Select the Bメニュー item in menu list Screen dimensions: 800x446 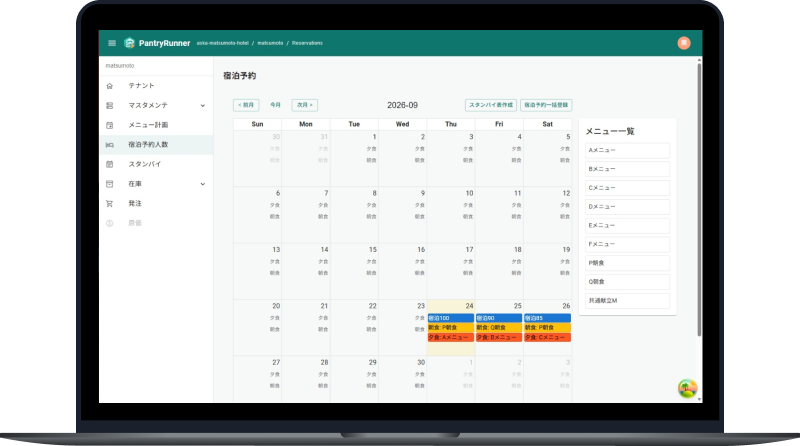(627, 169)
